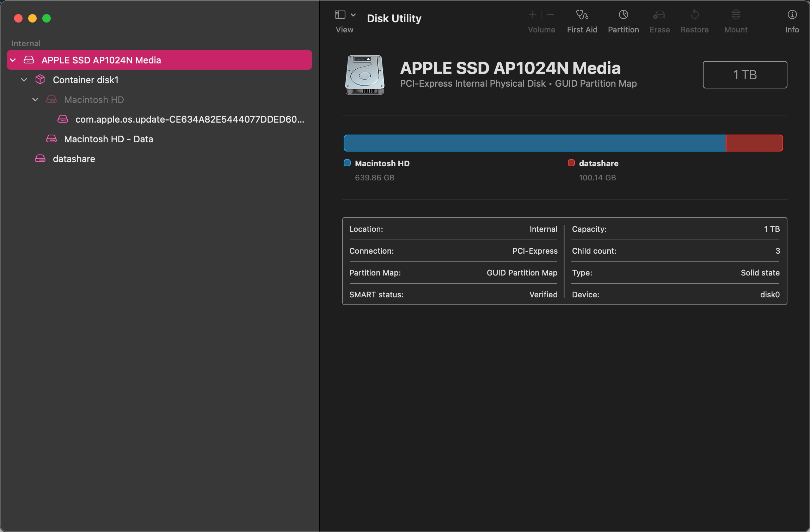Click the APPLE SSD AP1024N Media heading
This screenshot has height=532, width=810.
pos(510,68)
